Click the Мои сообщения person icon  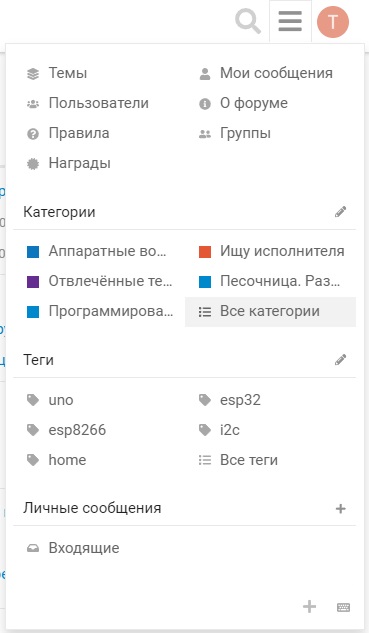click(x=205, y=74)
